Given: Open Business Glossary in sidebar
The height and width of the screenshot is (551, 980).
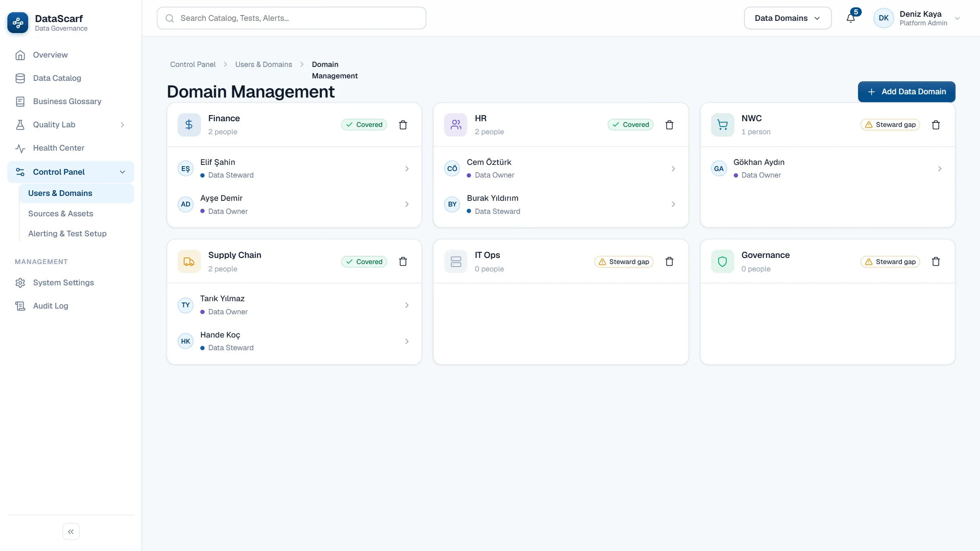Looking at the screenshot, I should coord(71,101).
